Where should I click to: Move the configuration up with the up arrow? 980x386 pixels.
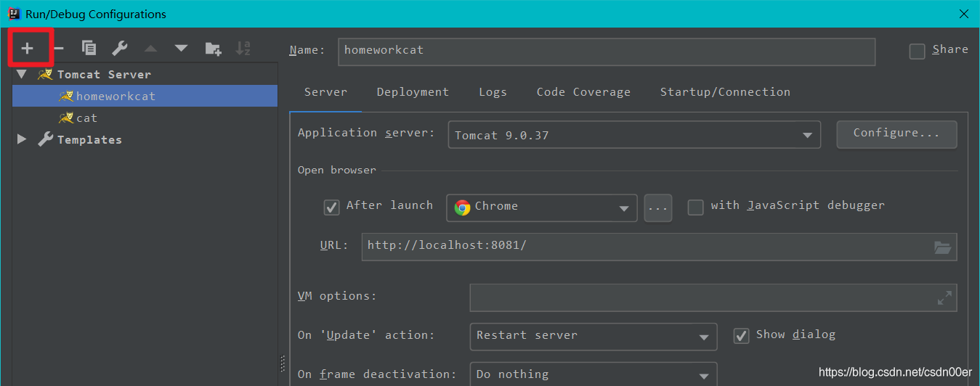click(x=150, y=49)
